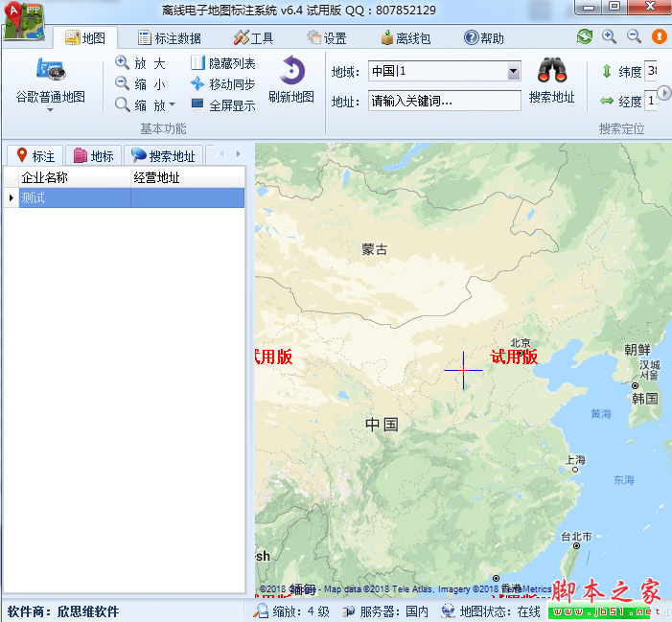Click the 地图状态: 在线 status entry
672x622 pixels.
point(491,611)
